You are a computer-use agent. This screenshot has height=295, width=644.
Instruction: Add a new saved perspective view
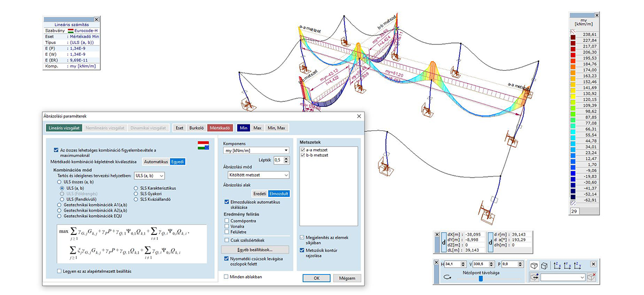[535, 277]
